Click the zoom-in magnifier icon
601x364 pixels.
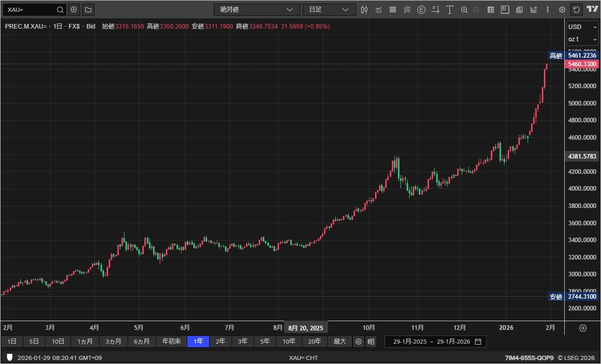tap(464, 9)
